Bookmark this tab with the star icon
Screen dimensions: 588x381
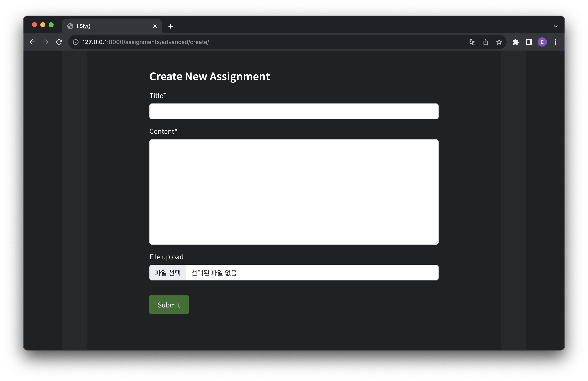(x=499, y=42)
